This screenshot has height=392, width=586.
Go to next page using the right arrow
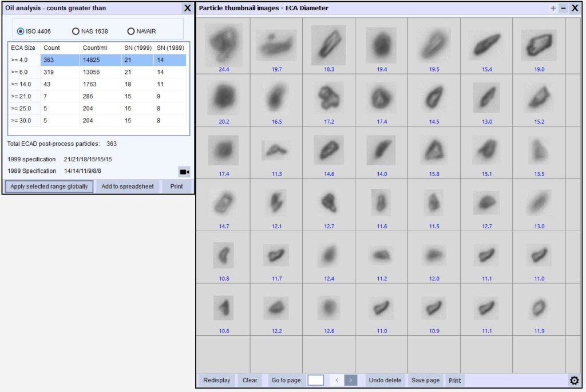click(x=350, y=379)
